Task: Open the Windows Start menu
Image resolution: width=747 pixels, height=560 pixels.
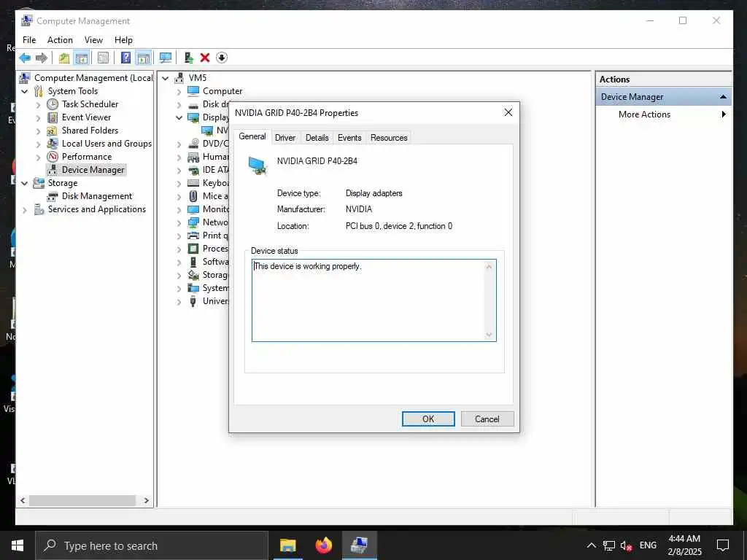Action: pyautogui.click(x=18, y=545)
